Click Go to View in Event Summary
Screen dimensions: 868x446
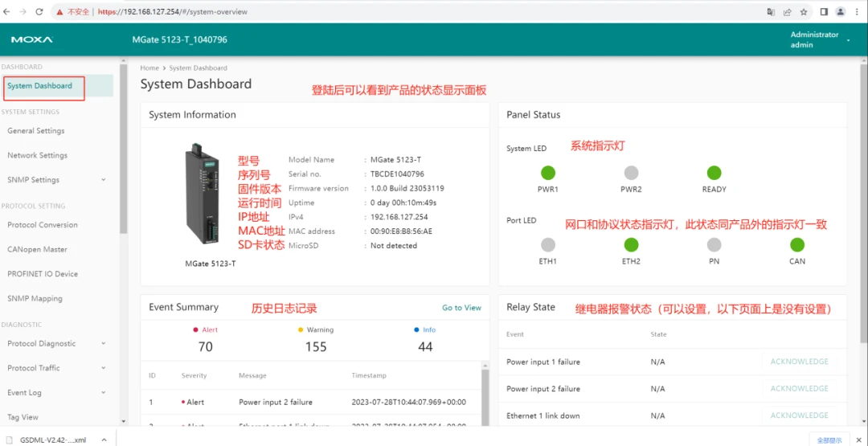point(461,308)
